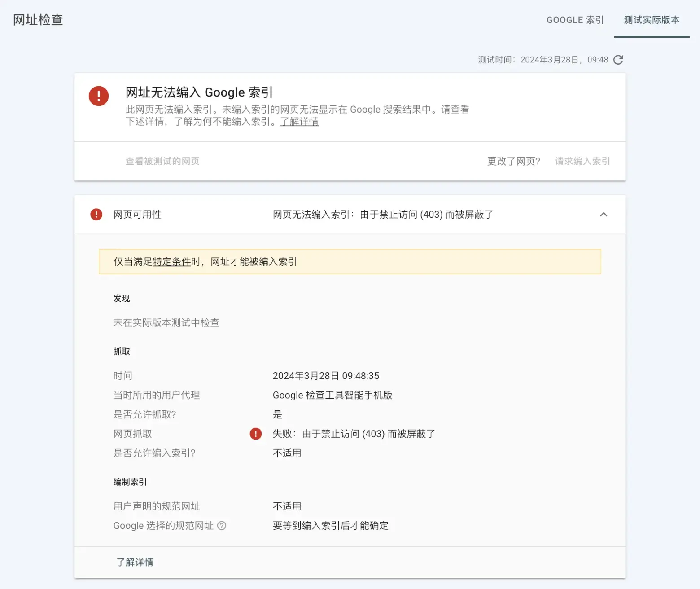Viewport: 700px width, 589px height.
Task: Click the crawl time 2024年3月28日 09:48:35
Action: [x=326, y=376]
